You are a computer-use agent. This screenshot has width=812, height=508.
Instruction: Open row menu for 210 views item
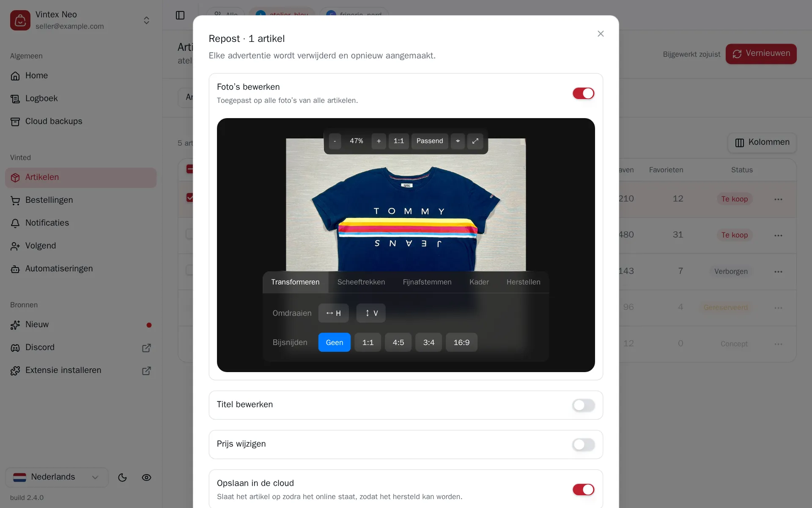778,199
